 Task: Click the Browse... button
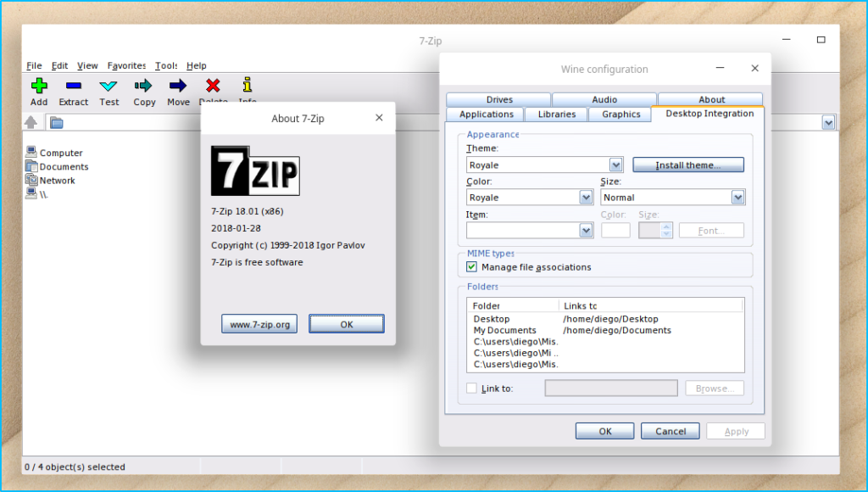point(715,389)
